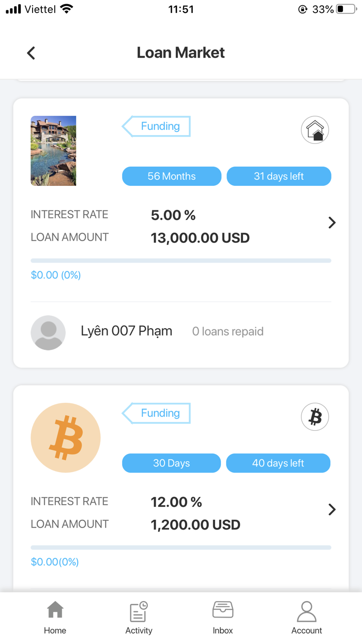Open the Account tab

click(306, 617)
